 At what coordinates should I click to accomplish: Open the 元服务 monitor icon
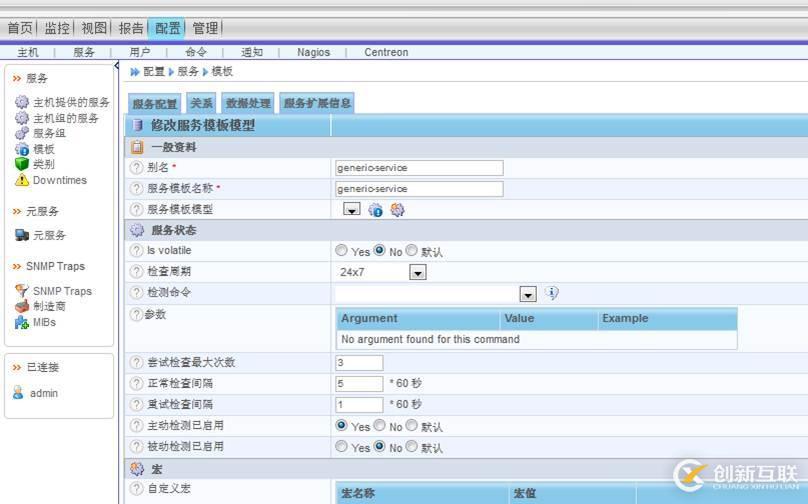coord(22,235)
